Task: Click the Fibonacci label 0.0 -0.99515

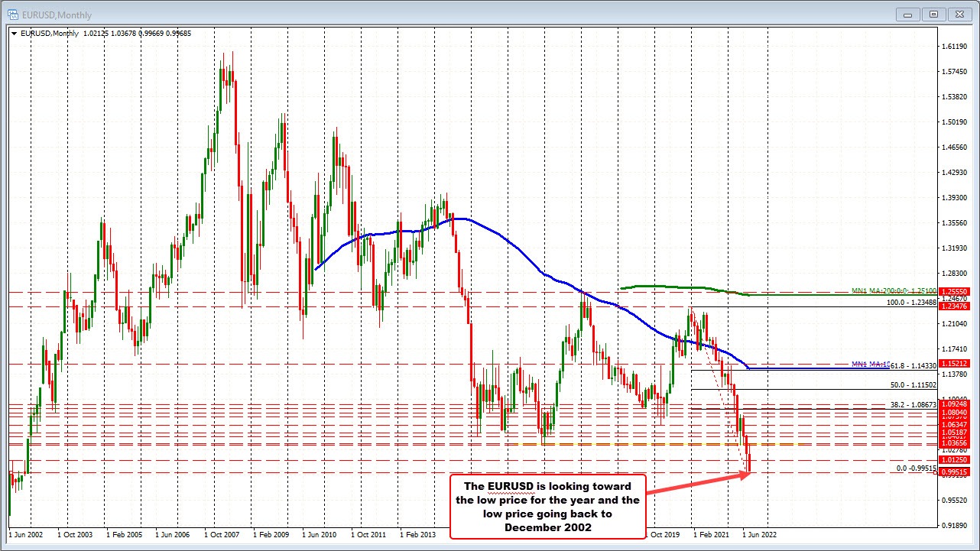Action: (917, 468)
